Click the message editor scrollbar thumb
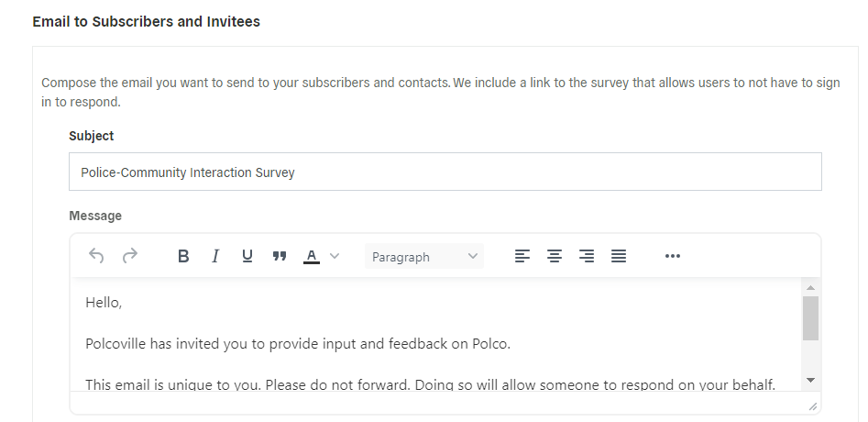Image resolution: width=868 pixels, height=422 pixels. tap(810, 317)
